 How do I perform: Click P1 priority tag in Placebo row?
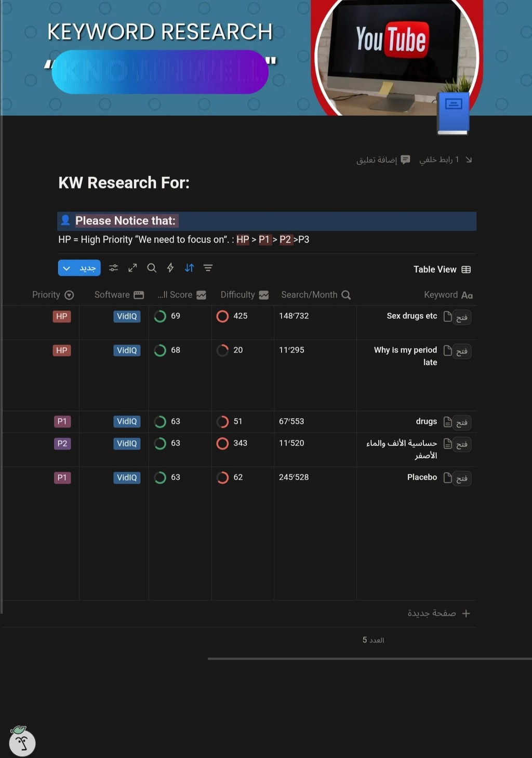coord(62,478)
